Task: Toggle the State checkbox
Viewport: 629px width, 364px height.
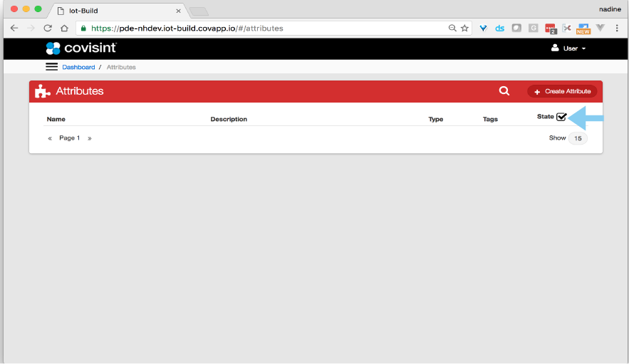Action: click(561, 117)
